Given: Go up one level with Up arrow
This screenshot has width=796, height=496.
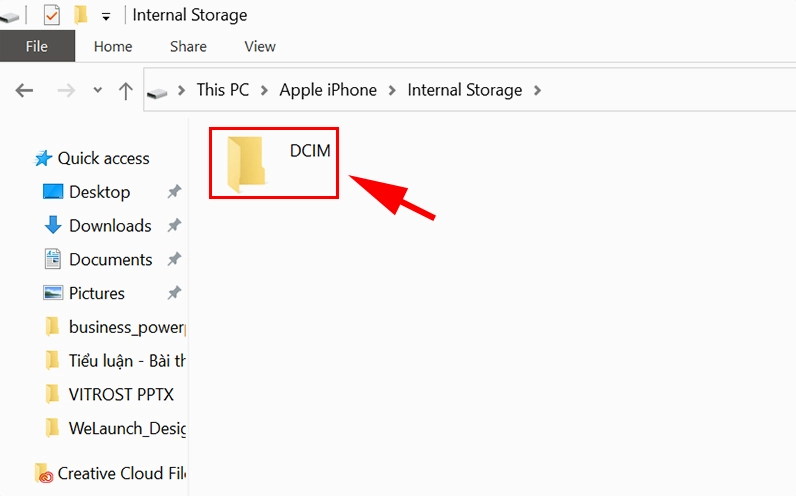Looking at the screenshot, I should point(126,90).
